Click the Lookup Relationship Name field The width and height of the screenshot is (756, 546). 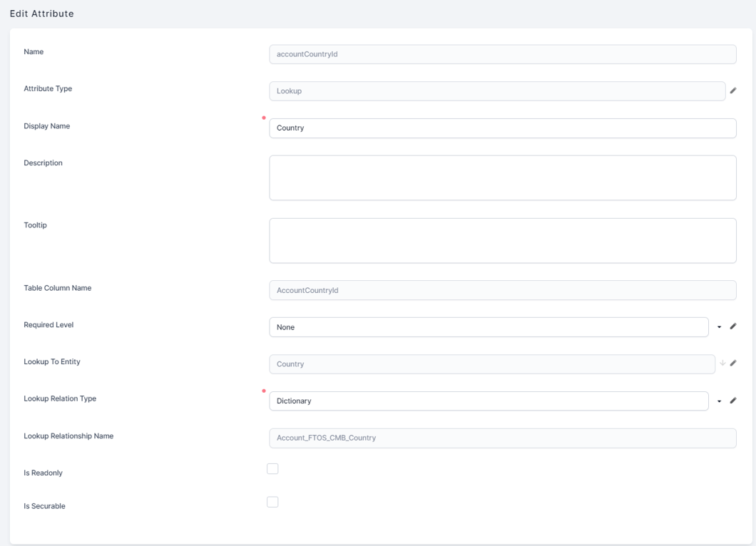click(x=502, y=438)
